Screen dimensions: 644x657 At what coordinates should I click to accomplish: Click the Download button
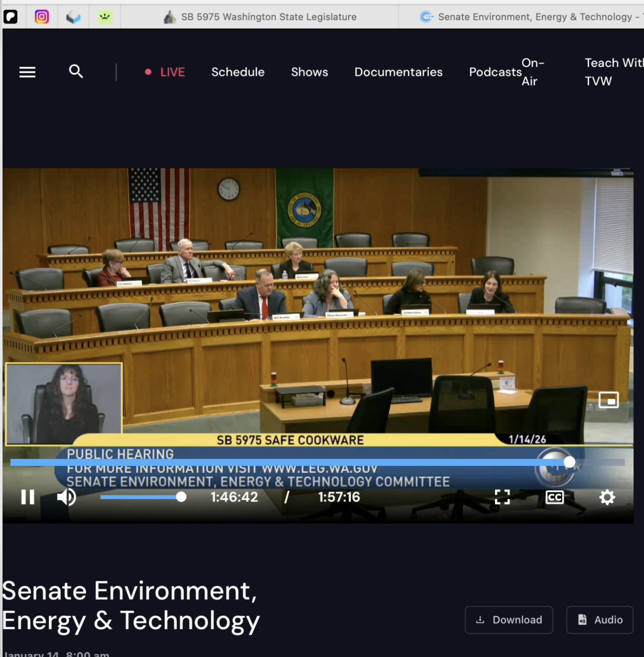tap(509, 620)
